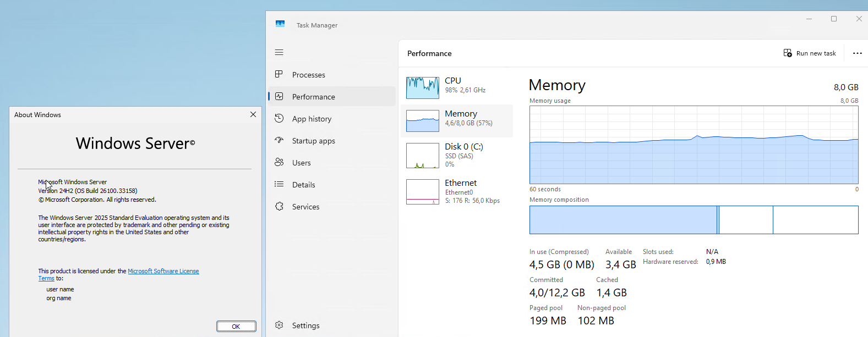Viewport: 868px width, 337px height.
Task: Click the Details list icon
Action: (x=279, y=184)
